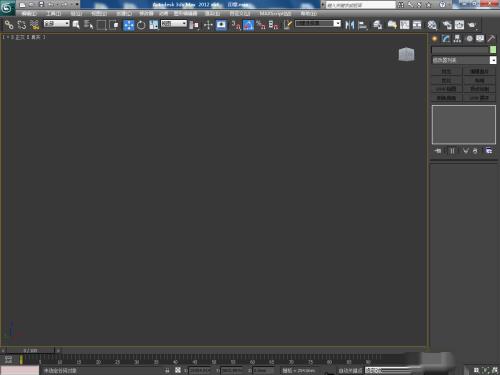The width and height of the screenshot is (500, 375).
Task: Open the viewport 正交 view label menu
Action: point(20,37)
